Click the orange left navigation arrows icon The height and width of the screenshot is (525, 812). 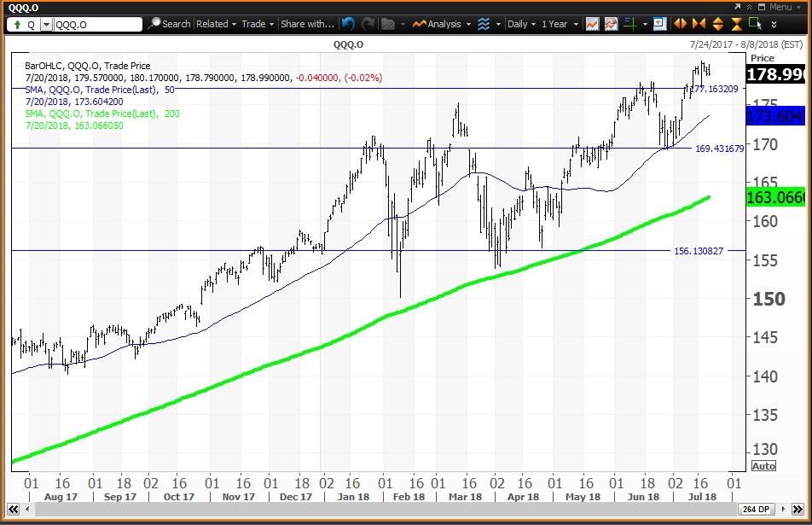pyautogui.click(x=681, y=24)
